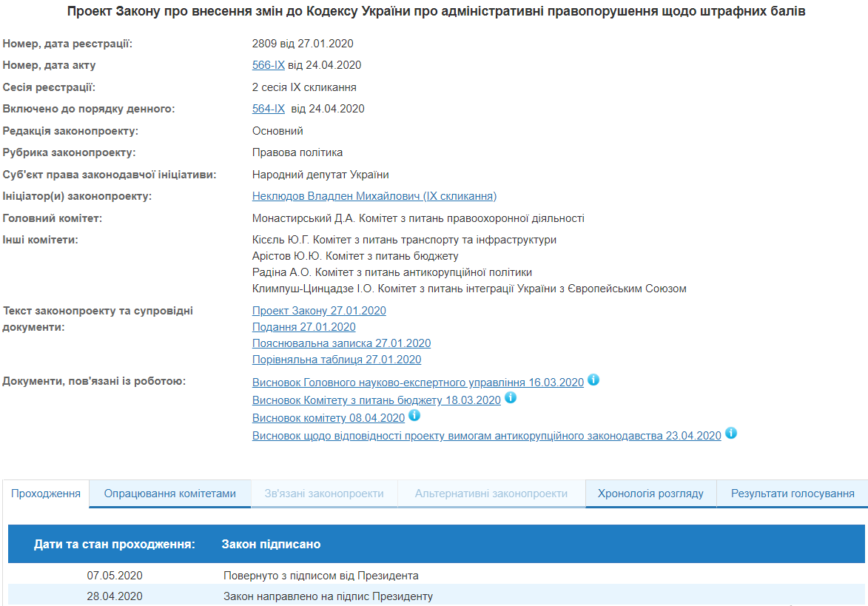Open Висновок Головного науково-експертного управління 16.03.2020
The image size is (868, 606).
coord(417,383)
